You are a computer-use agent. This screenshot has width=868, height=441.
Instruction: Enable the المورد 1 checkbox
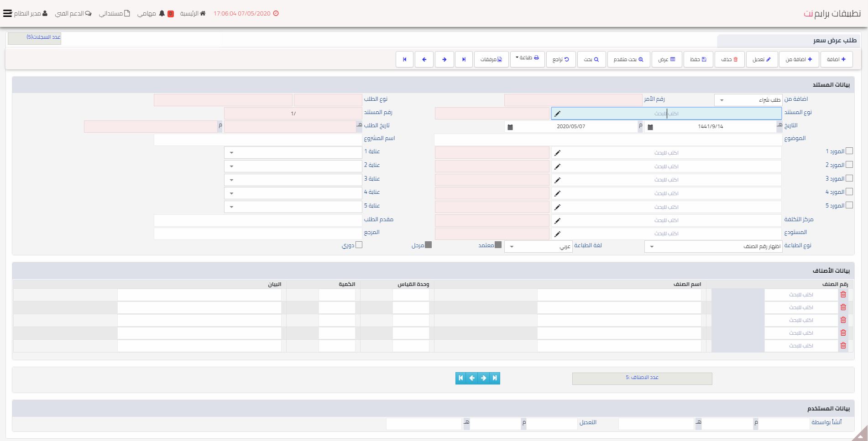tap(849, 151)
